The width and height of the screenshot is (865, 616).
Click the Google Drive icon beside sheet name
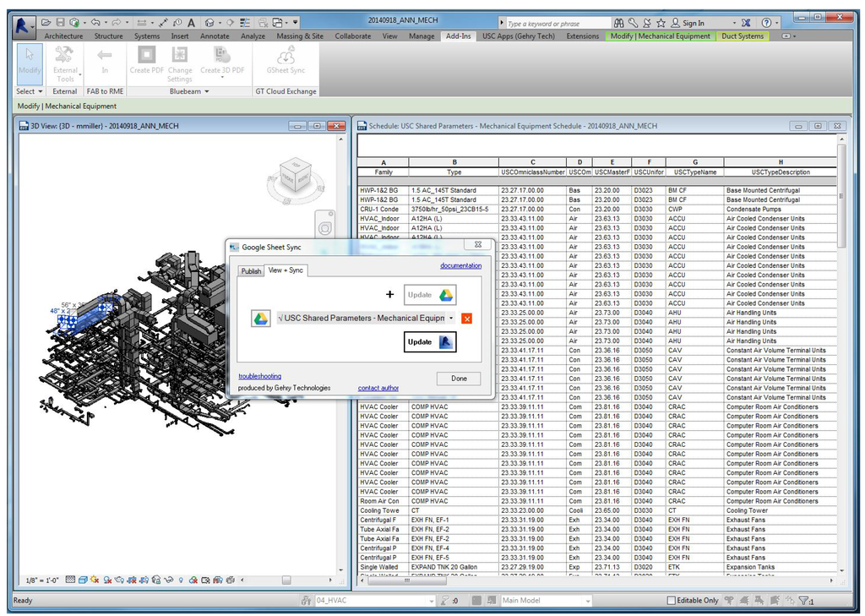(x=260, y=319)
